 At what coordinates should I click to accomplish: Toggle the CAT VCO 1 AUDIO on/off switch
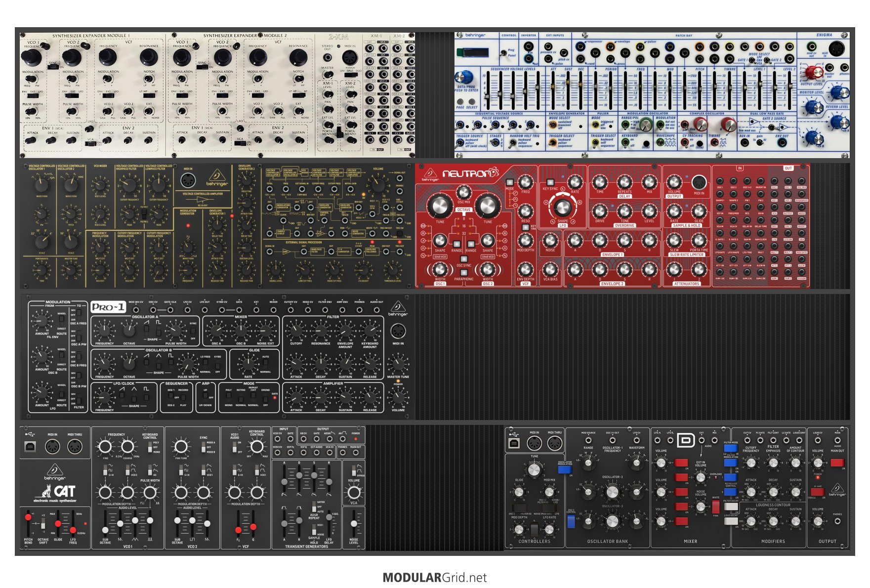(235, 447)
